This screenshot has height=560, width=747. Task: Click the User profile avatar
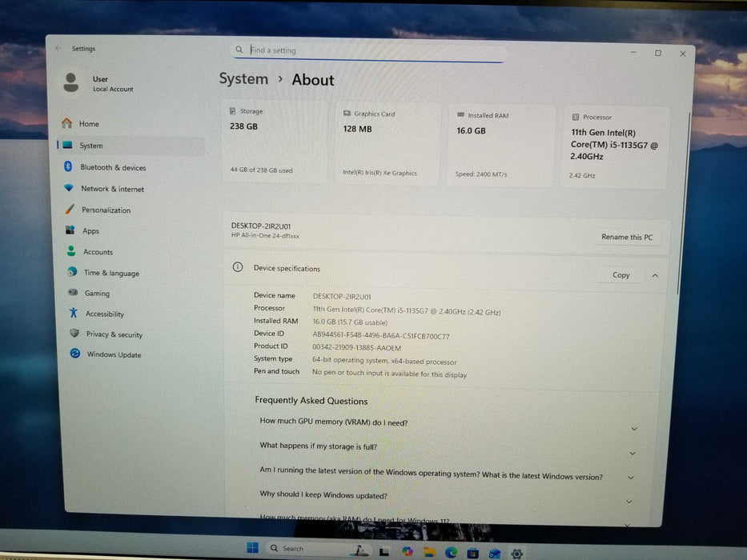coord(71,82)
